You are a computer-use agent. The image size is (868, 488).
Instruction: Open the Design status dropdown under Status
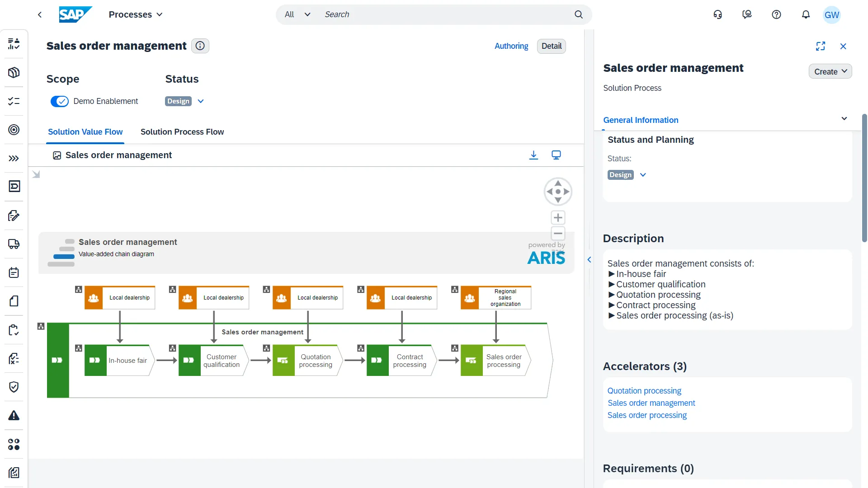click(201, 101)
